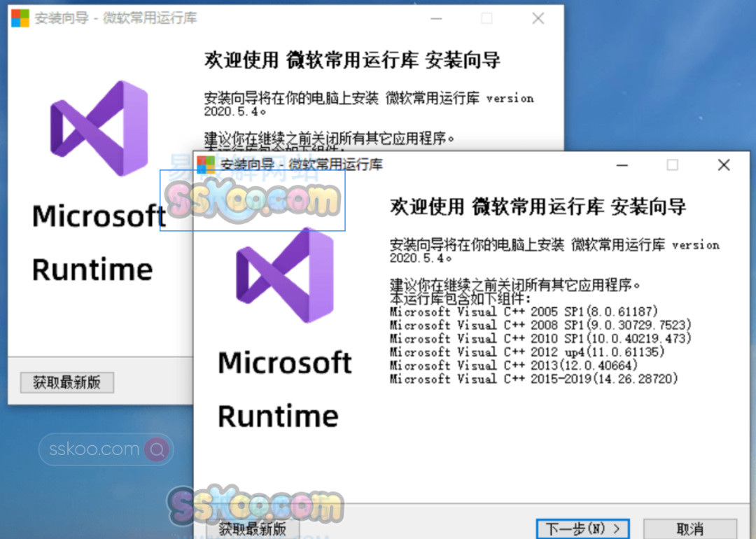Viewport: 756px width, 539px height.
Task: Click sskoo.com search field on desktop
Action: (106, 449)
